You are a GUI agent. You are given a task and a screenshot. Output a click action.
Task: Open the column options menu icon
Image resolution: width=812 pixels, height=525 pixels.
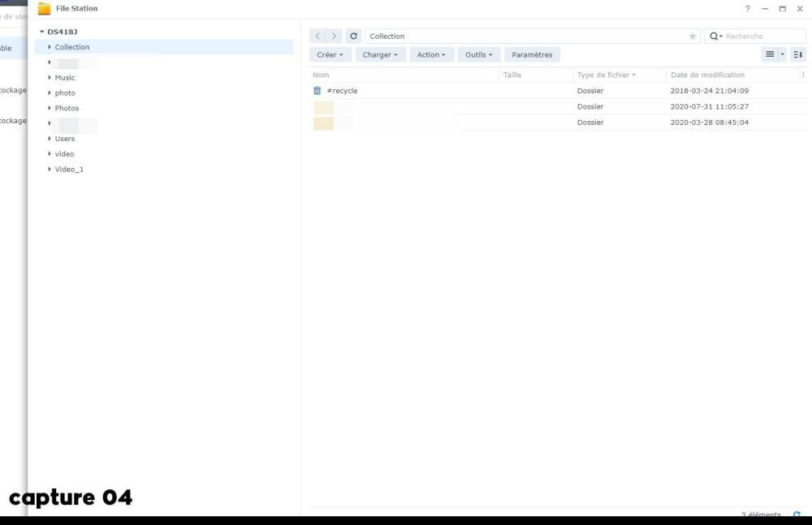tap(803, 75)
